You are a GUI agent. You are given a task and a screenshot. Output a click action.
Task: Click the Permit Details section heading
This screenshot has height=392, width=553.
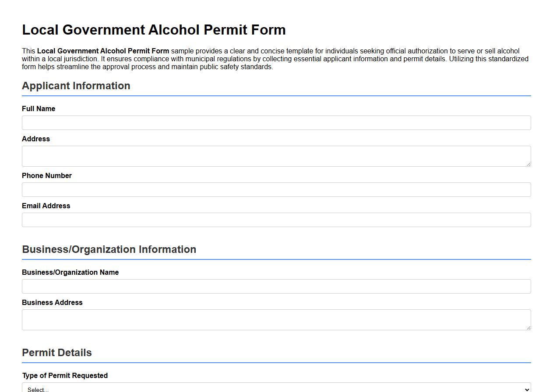(57, 352)
